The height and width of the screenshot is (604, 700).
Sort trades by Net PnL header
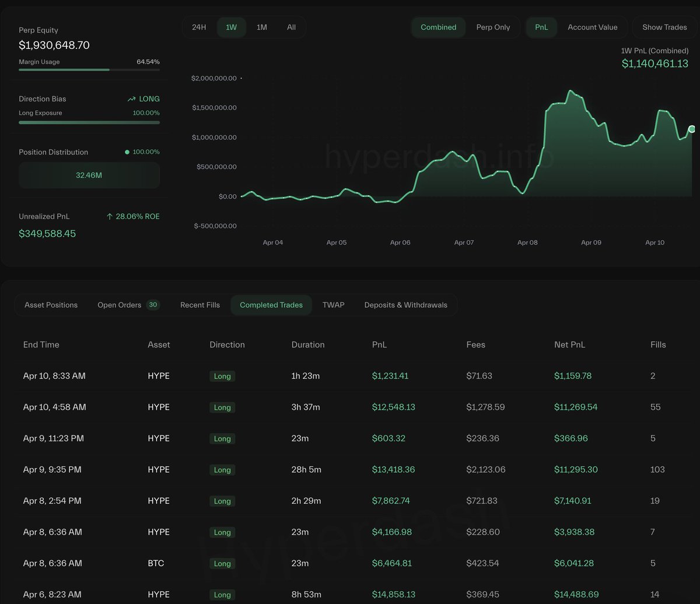(569, 345)
